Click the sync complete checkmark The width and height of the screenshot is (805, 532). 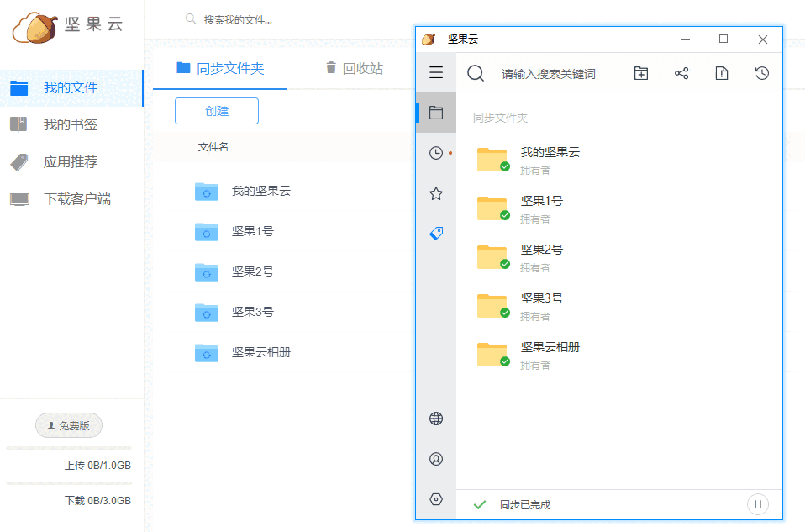tap(479, 504)
